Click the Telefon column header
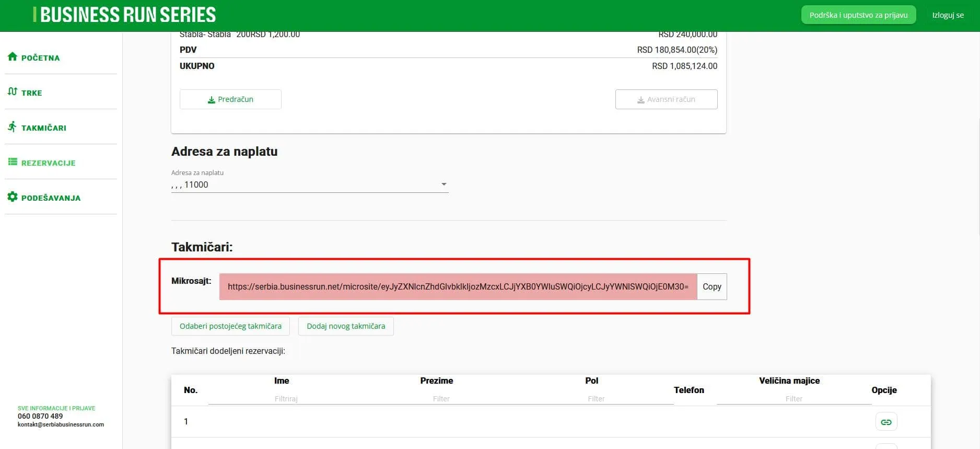Image resolution: width=980 pixels, height=449 pixels. coord(689,390)
